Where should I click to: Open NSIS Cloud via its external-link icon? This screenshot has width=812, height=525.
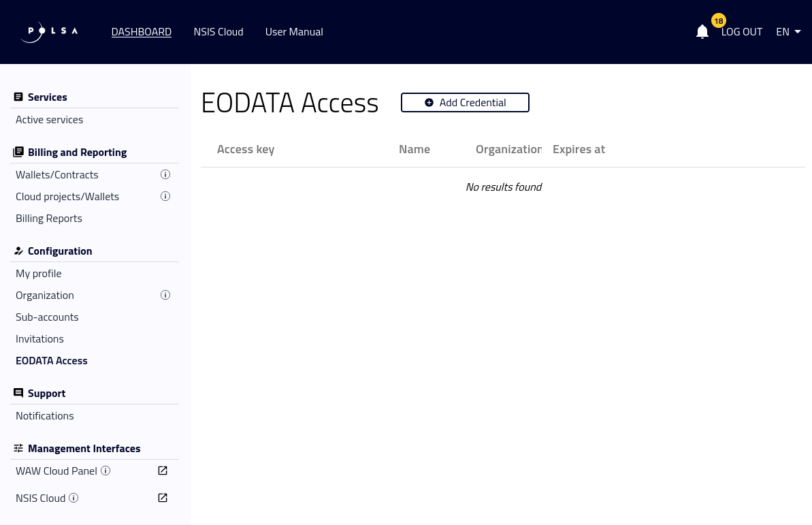[x=162, y=497]
